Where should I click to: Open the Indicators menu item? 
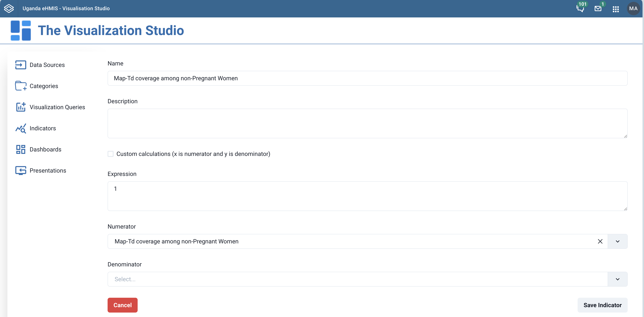click(x=43, y=128)
